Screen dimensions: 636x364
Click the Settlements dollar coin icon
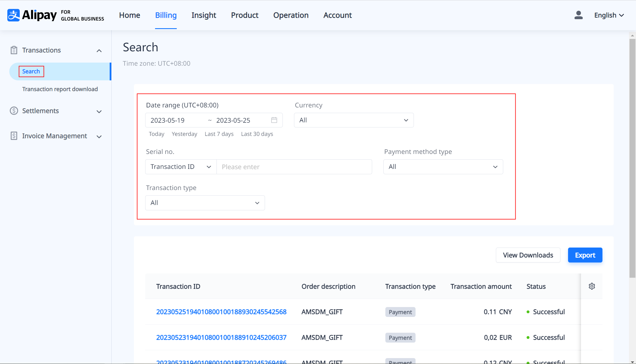[x=14, y=111]
